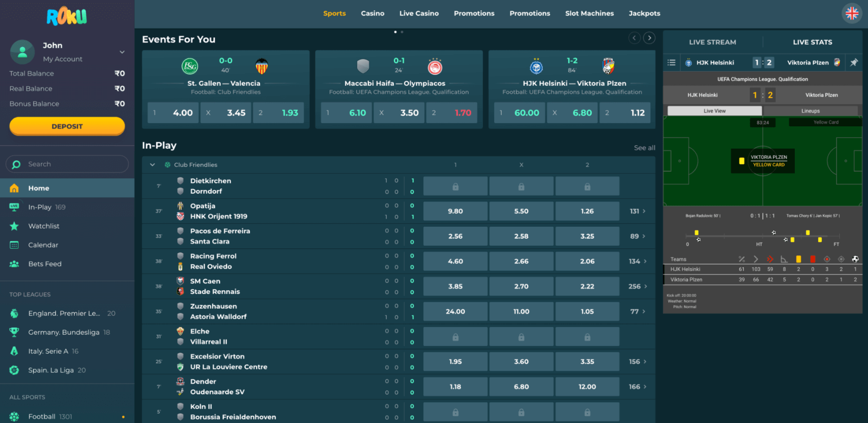Click the Calendar icon in sidebar
868x423 pixels.
point(14,245)
